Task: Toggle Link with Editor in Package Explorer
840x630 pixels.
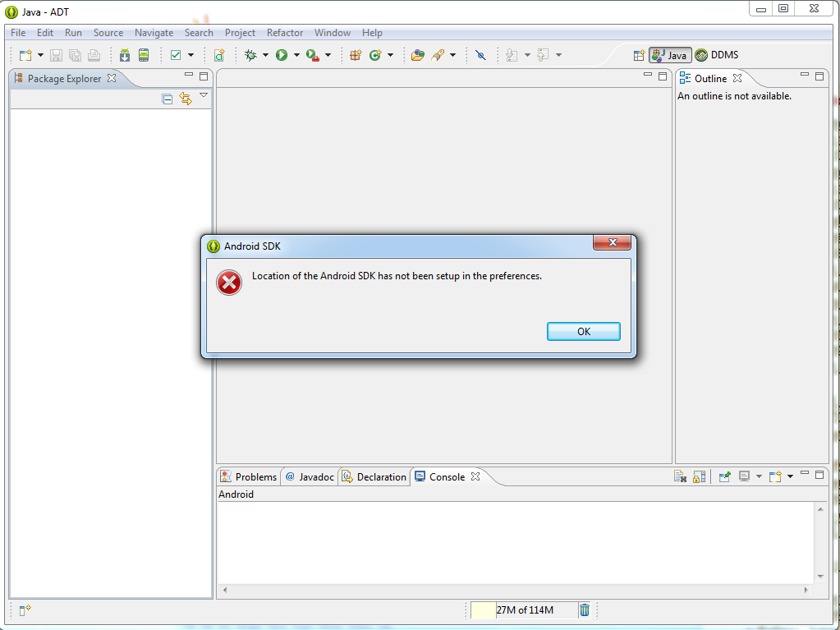Action: [x=186, y=99]
